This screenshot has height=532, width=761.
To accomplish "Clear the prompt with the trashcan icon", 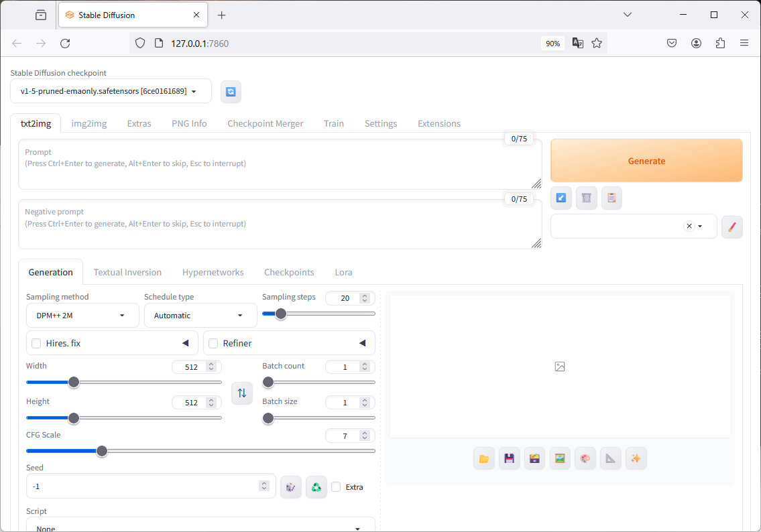I will tap(586, 198).
